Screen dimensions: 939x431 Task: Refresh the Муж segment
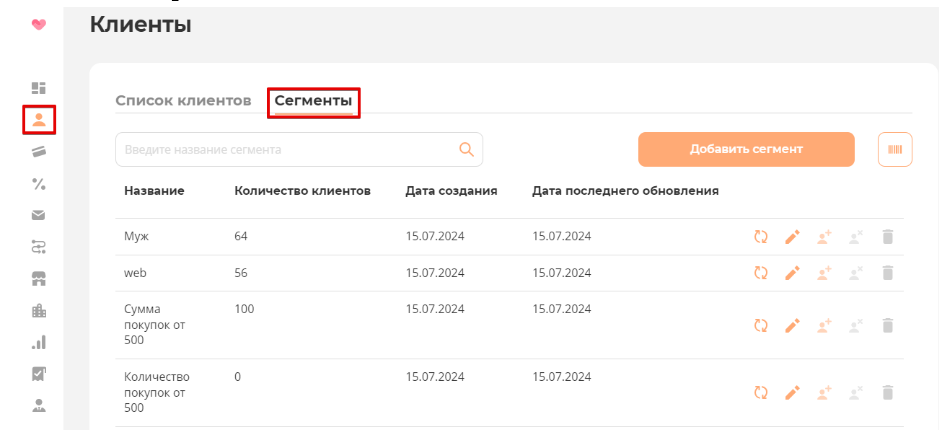761,237
